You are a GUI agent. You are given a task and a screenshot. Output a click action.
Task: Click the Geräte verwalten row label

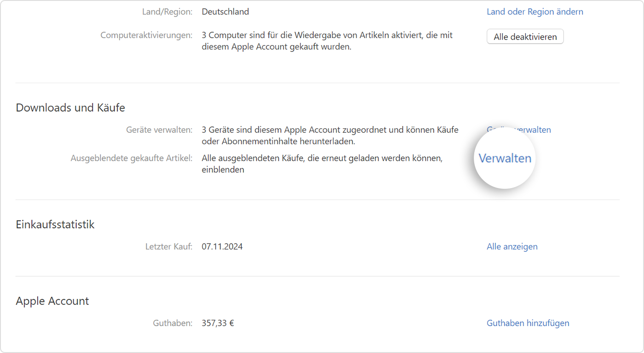click(x=159, y=130)
